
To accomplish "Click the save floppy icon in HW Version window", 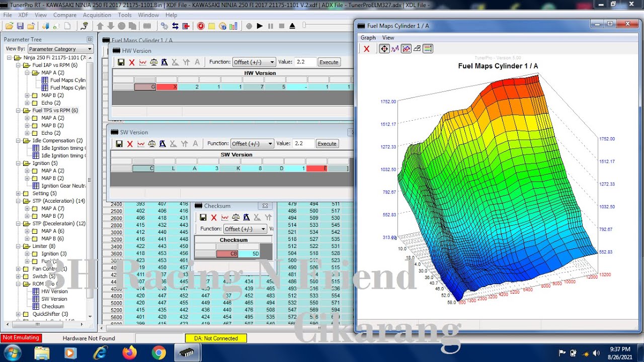I will (x=121, y=62).
